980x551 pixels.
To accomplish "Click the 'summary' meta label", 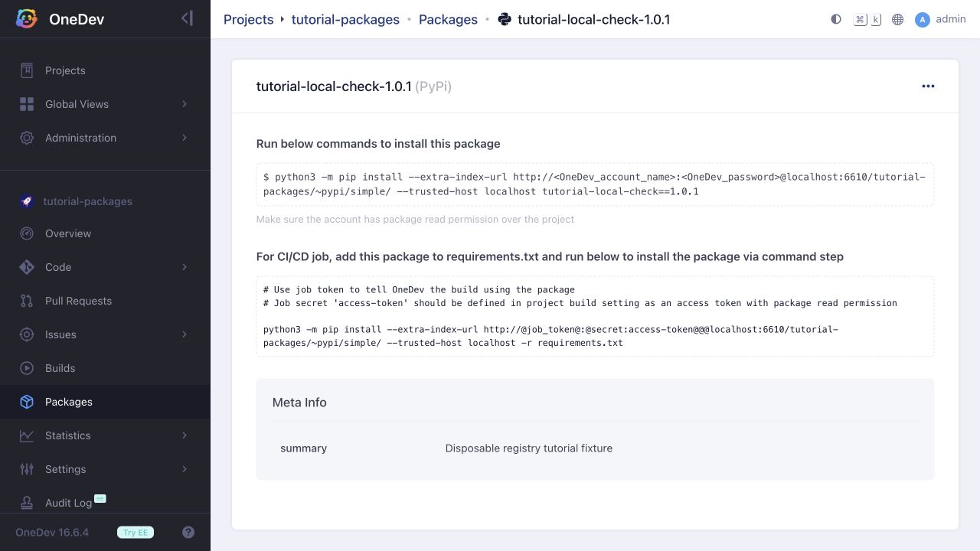I will pyautogui.click(x=303, y=448).
